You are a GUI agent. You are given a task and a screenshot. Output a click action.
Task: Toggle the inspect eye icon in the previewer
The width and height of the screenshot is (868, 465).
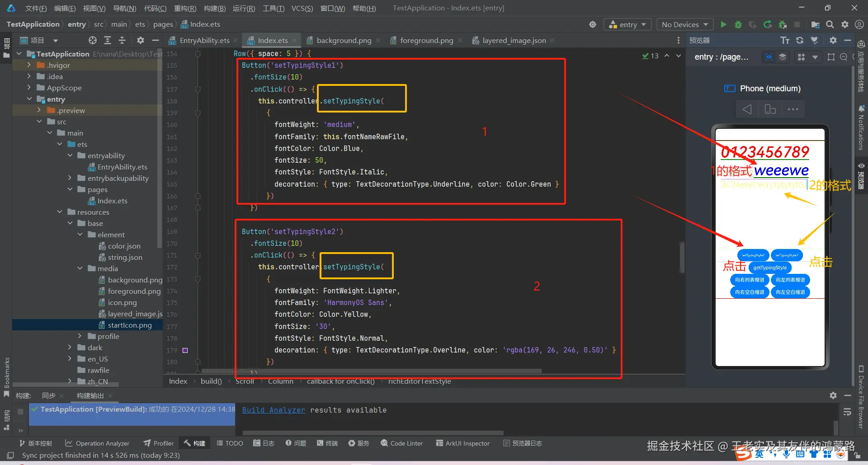pyautogui.click(x=769, y=57)
